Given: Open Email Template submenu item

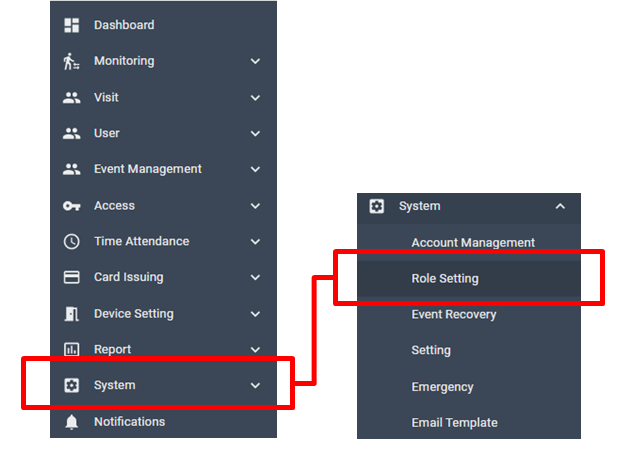Looking at the screenshot, I should pyautogui.click(x=454, y=423).
